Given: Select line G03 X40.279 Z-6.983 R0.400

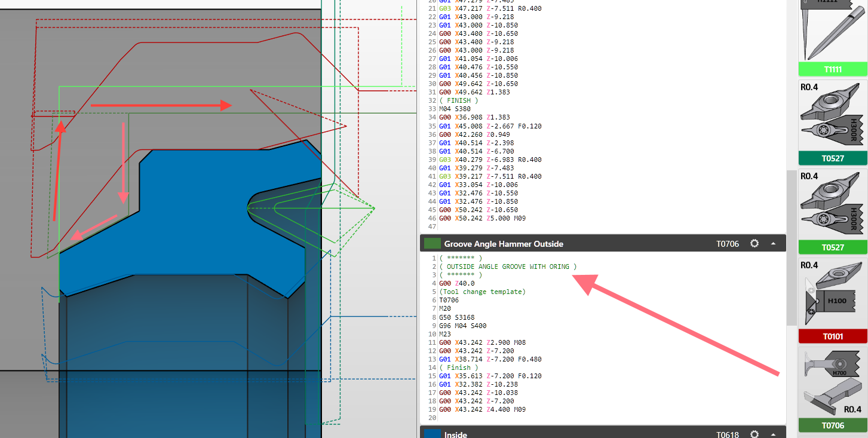Looking at the screenshot, I should (490, 160).
